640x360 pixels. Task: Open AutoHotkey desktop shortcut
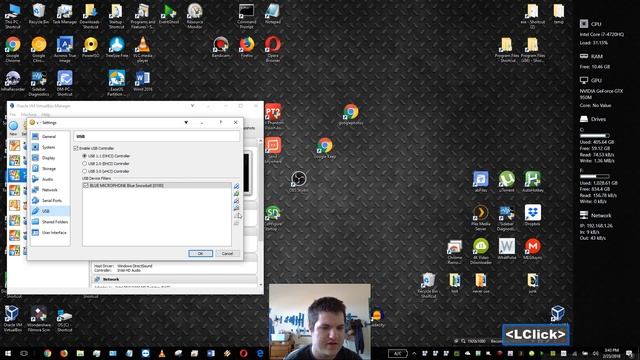(533, 182)
